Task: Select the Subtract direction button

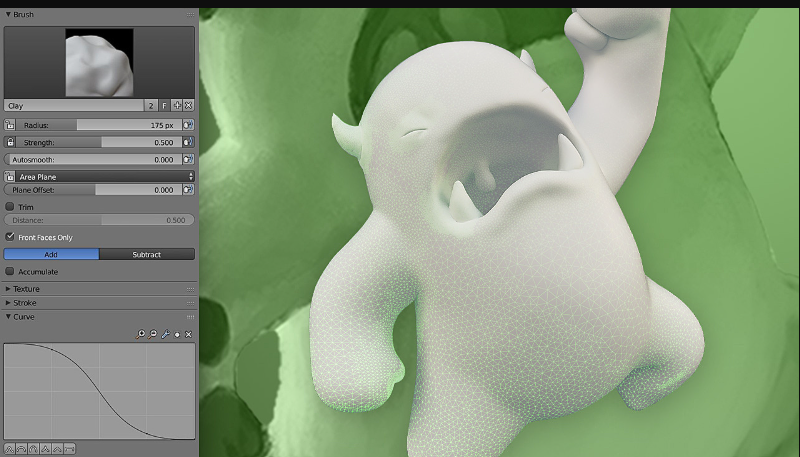Action: [x=147, y=254]
